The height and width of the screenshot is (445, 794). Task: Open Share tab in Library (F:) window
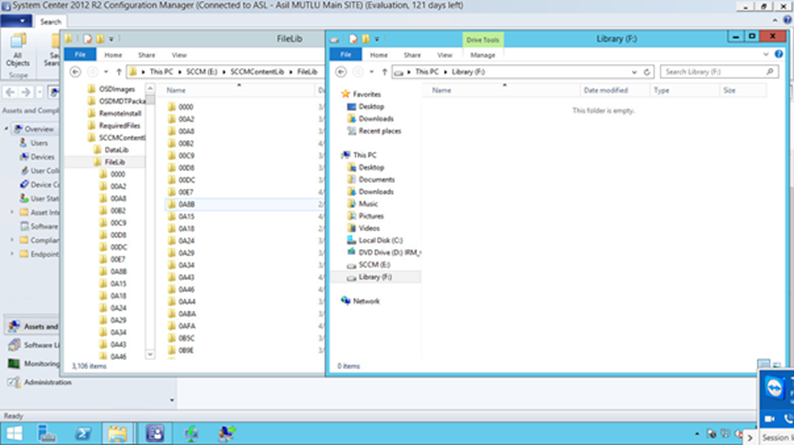point(412,55)
